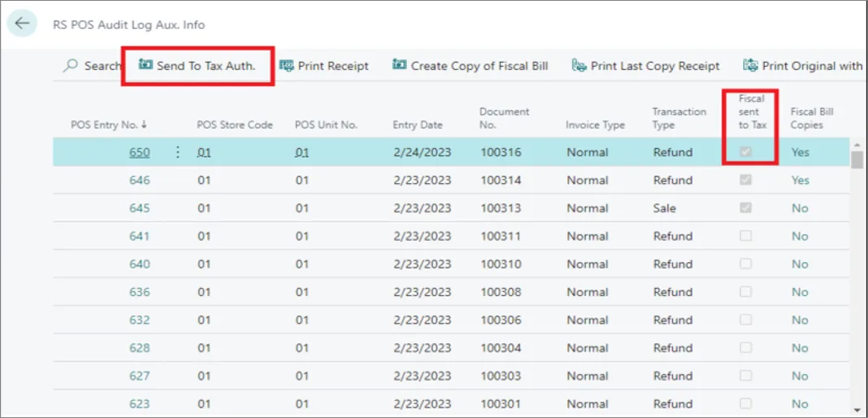Click the scrollbar up arrow
This screenshot has height=418, width=868.
click(x=857, y=145)
